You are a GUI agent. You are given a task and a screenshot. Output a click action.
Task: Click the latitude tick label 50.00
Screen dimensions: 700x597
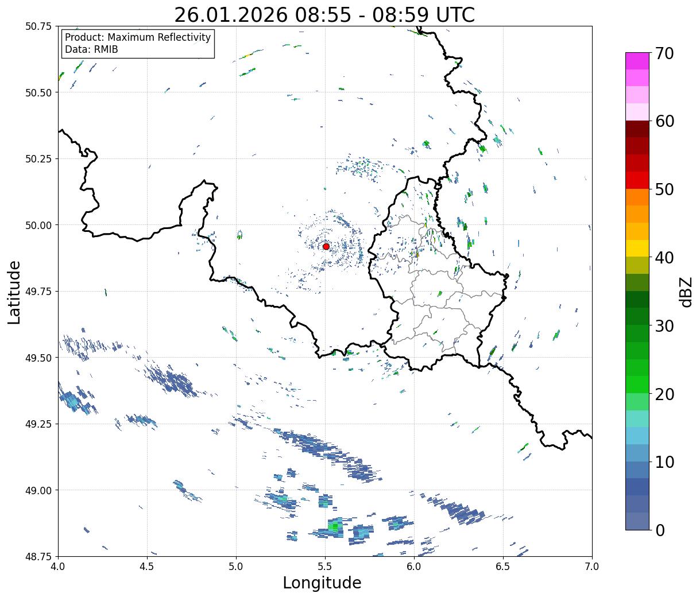[38, 225]
